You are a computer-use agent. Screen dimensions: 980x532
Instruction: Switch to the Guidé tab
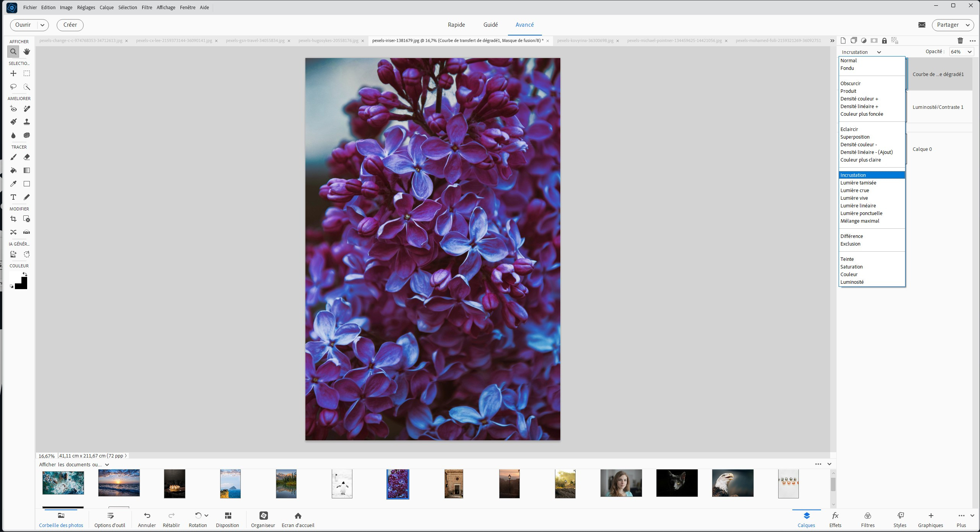(490, 25)
